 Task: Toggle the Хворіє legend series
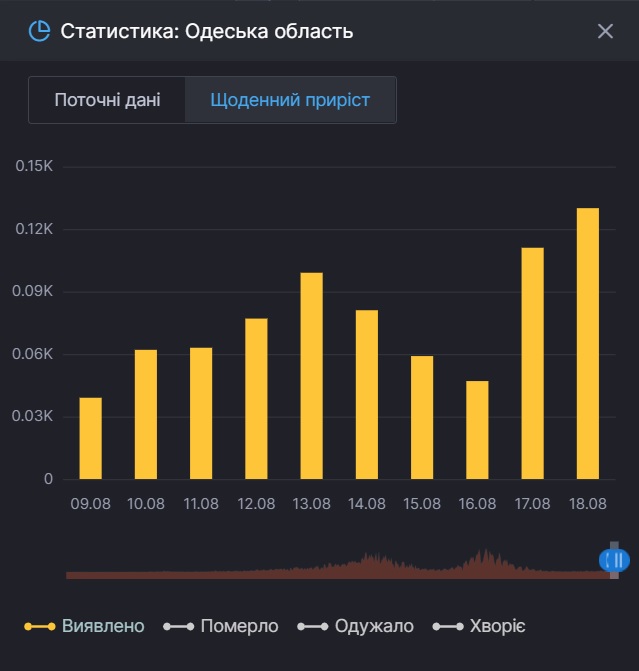[479, 626]
